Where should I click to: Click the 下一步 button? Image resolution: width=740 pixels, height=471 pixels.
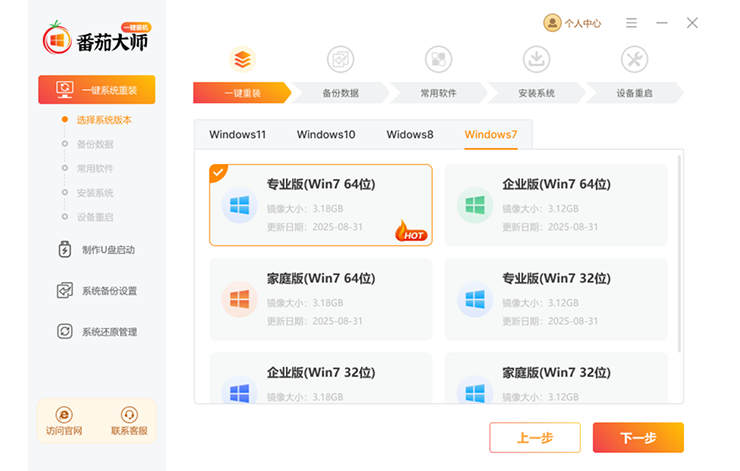638,438
